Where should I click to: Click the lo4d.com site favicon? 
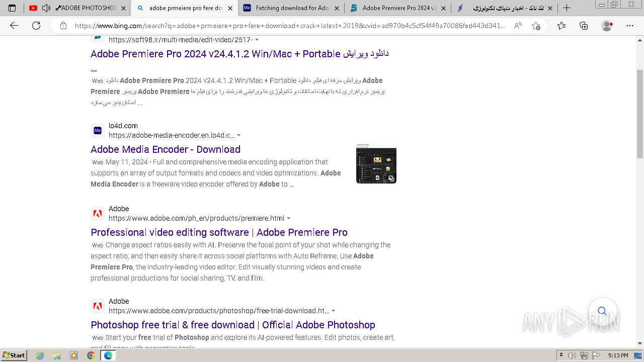pos(98,131)
